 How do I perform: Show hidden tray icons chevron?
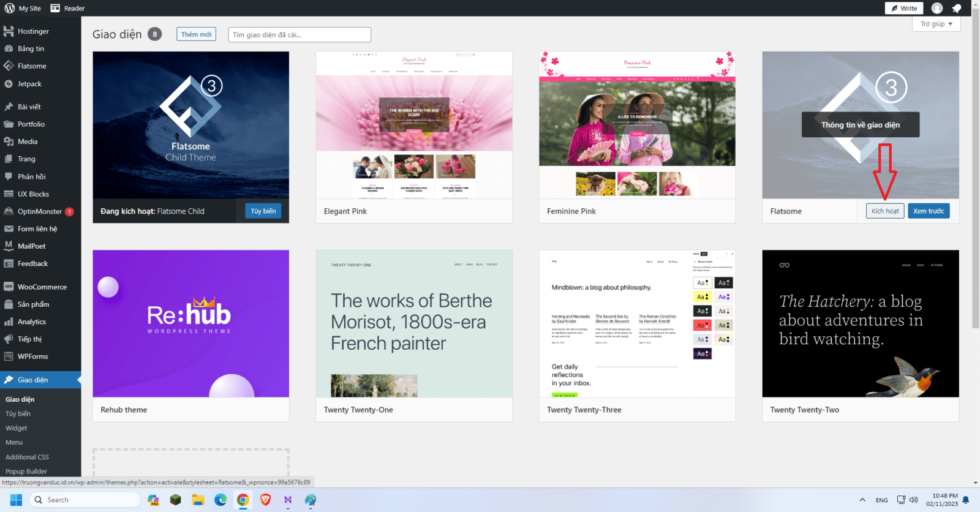pos(862,500)
